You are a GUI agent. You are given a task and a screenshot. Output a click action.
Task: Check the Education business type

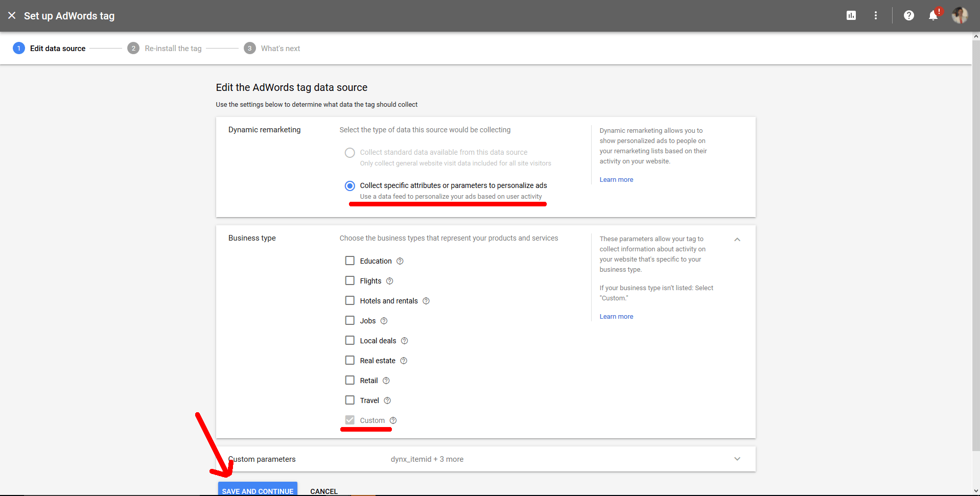tap(350, 261)
